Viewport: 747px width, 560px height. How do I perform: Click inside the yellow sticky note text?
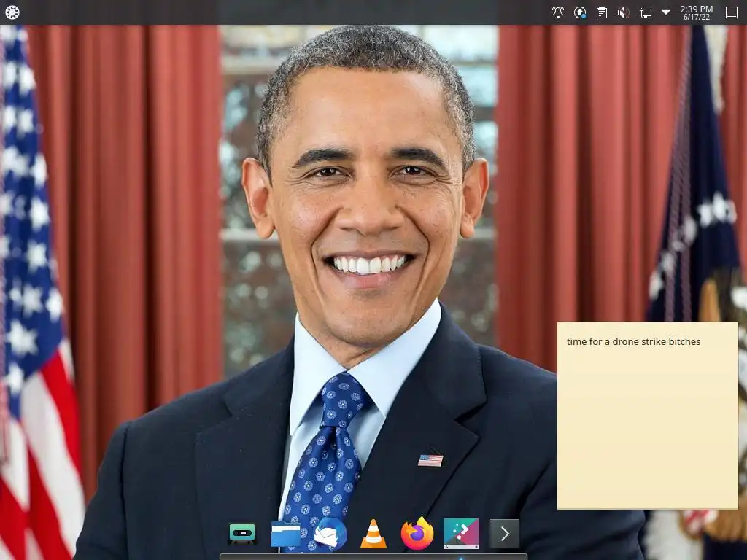point(633,341)
